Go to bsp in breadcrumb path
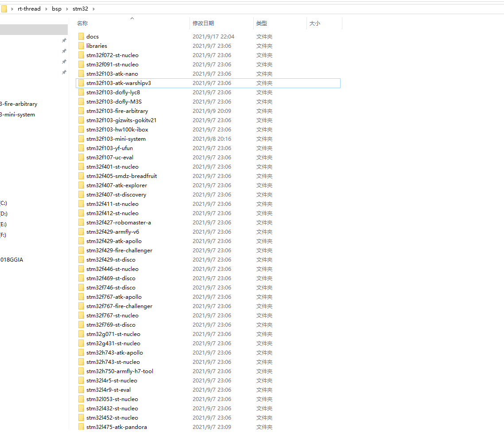504x436 pixels. pyautogui.click(x=57, y=9)
